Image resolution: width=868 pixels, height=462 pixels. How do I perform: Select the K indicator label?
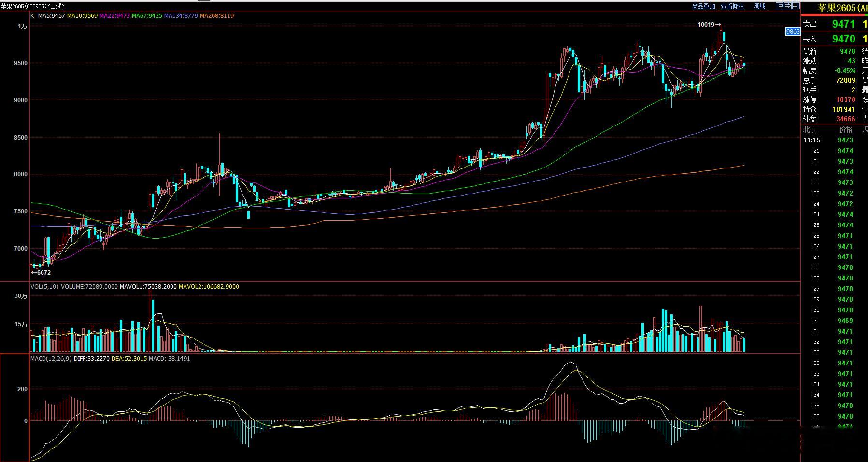point(32,16)
